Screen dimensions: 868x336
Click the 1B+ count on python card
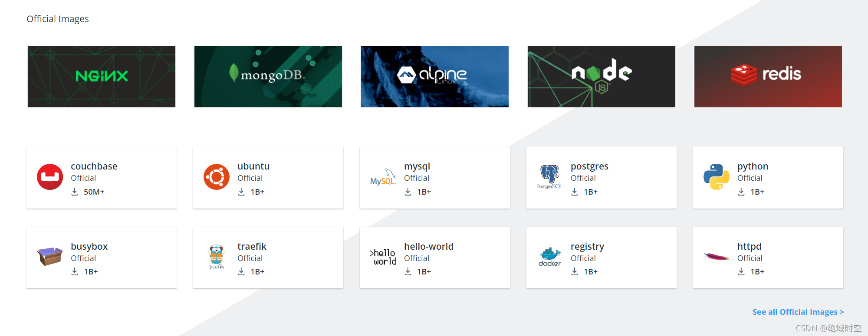coord(757,192)
